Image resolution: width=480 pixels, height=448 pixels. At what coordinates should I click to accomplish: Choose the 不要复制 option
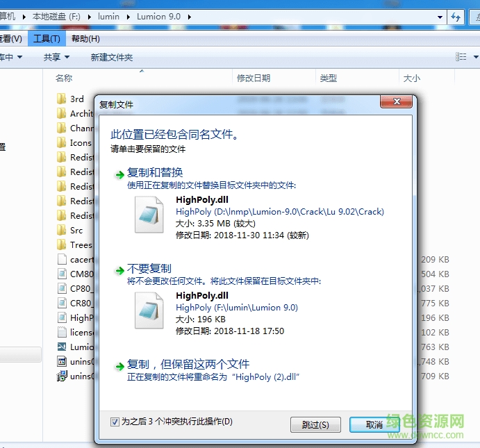pyautogui.click(x=149, y=269)
